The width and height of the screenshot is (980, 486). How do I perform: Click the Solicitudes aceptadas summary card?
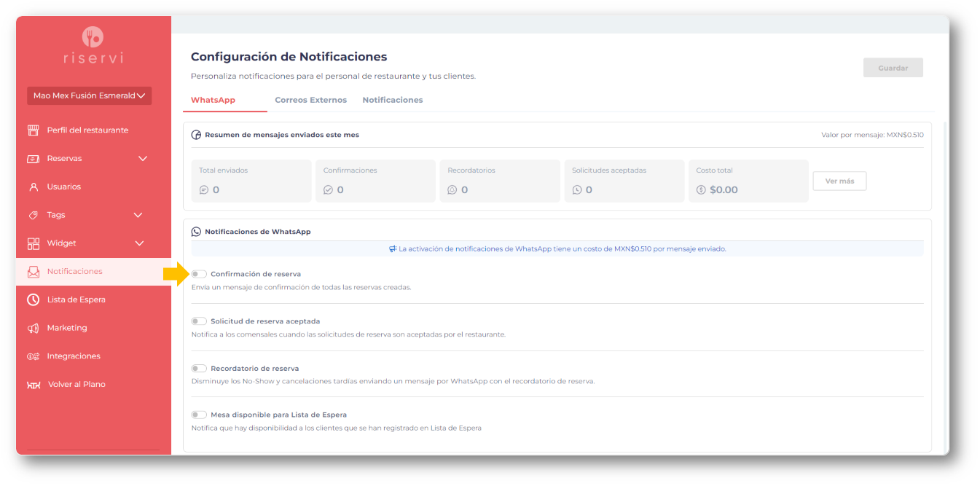click(624, 181)
